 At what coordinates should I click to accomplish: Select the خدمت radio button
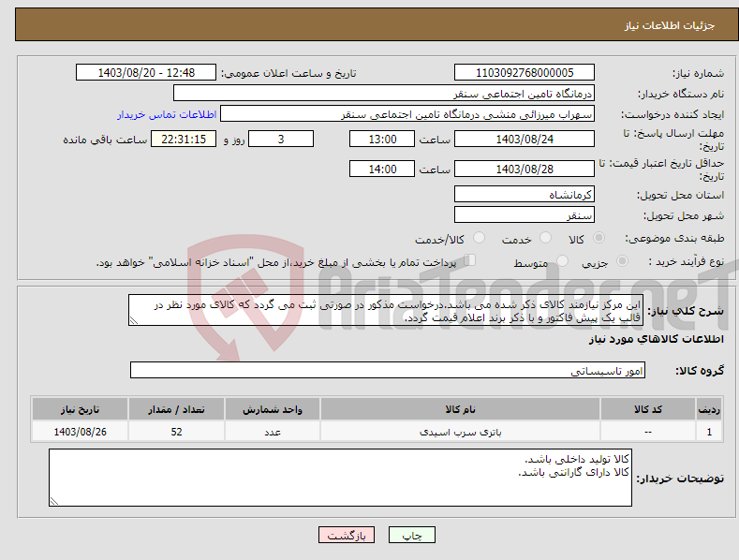point(545,238)
